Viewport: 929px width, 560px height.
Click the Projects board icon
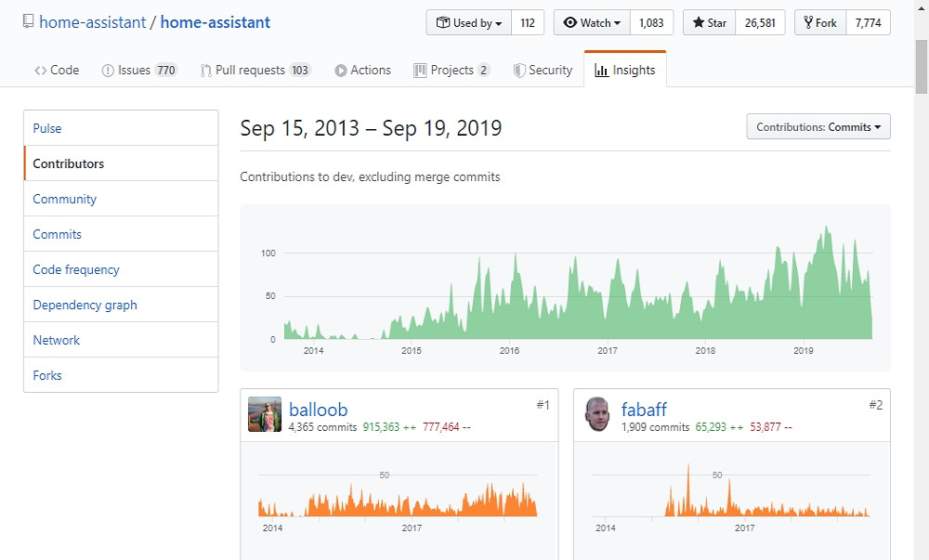(x=420, y=71)
